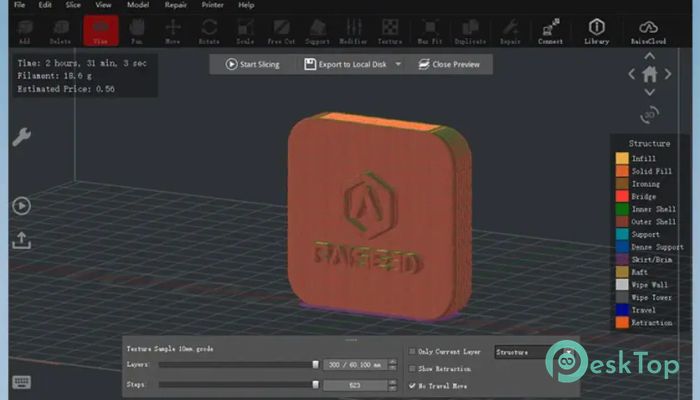Screen dimensions: 700x400
Task: Open the Slice menu
Action: click(x=73, y=5)
